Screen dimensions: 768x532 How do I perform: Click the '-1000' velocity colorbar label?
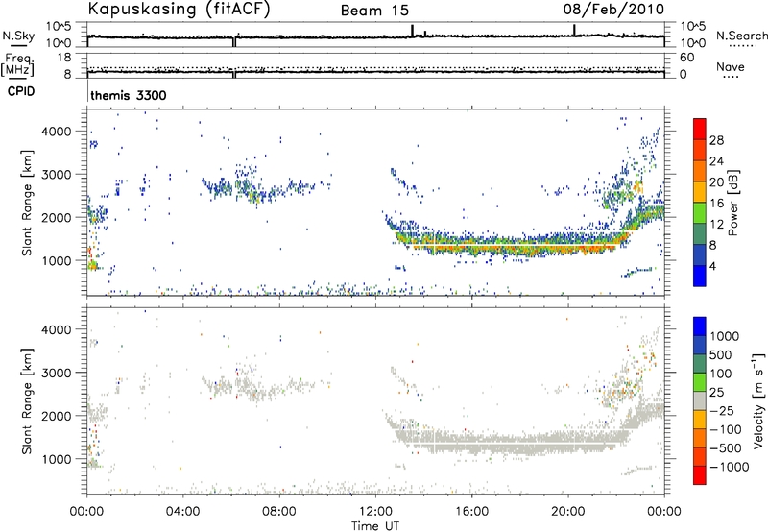[730, 467]
